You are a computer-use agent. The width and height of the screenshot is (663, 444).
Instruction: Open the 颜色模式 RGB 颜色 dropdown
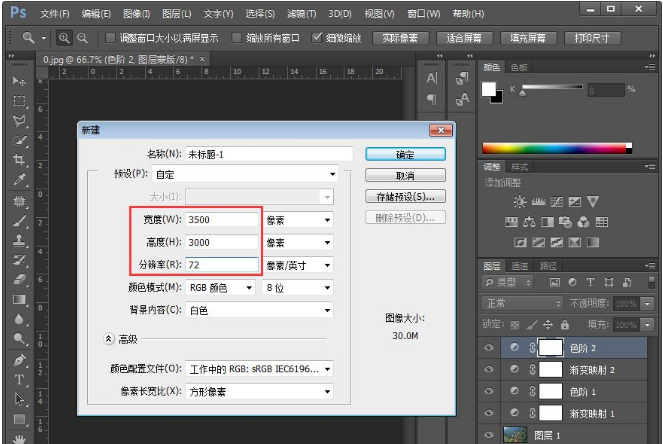click(222, 287)
